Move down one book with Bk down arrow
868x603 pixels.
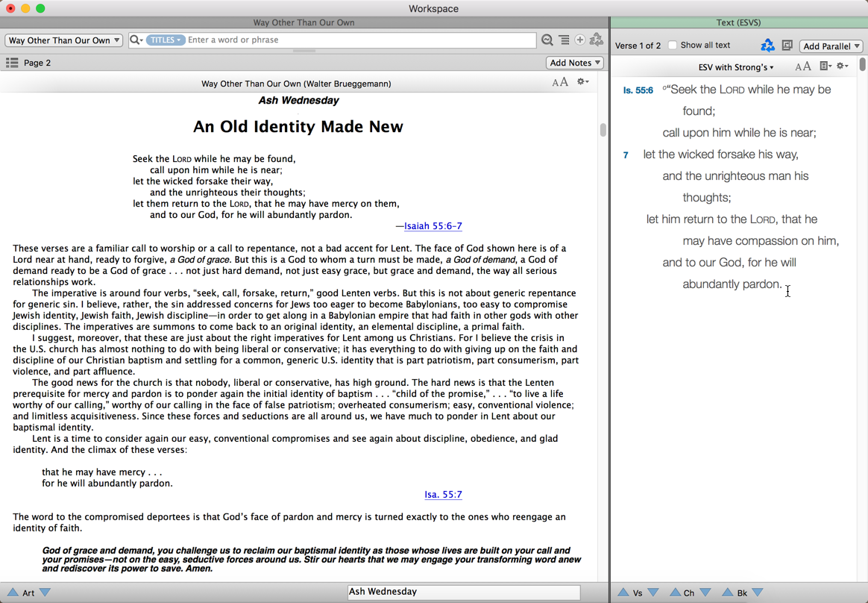(758, 593)
